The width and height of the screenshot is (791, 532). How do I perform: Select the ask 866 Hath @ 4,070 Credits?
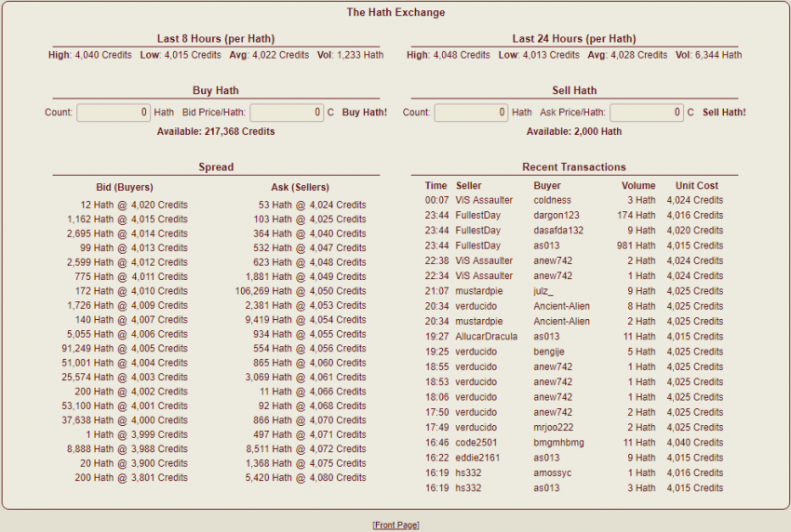310,420
